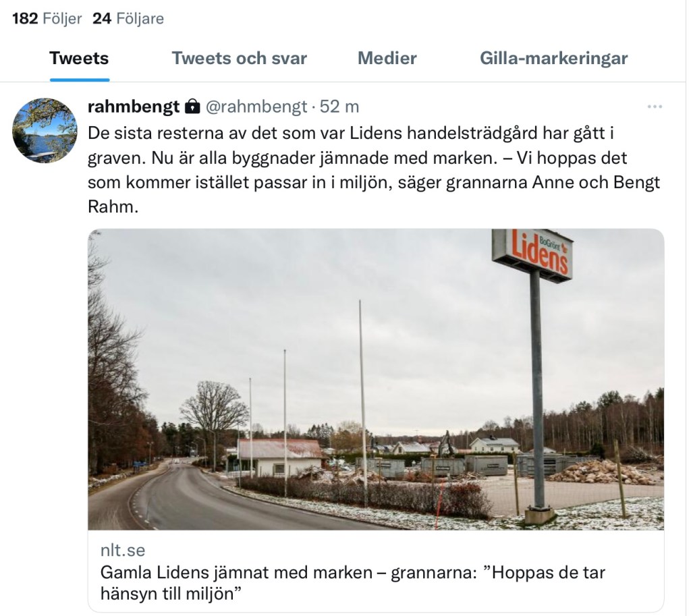View the 182 Följer list

(47, 18)
